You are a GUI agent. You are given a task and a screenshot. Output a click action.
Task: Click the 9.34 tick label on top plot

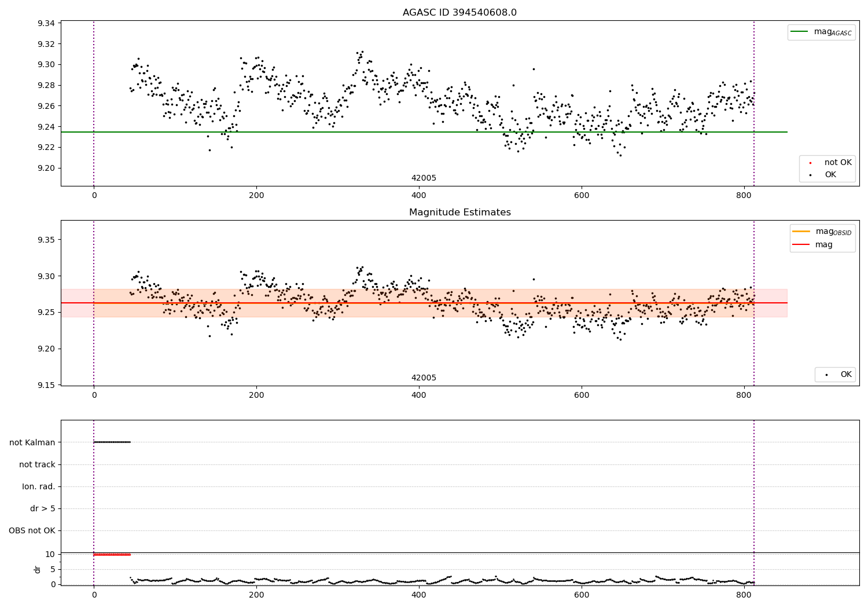pyautogui.click(x=46, y=23)
